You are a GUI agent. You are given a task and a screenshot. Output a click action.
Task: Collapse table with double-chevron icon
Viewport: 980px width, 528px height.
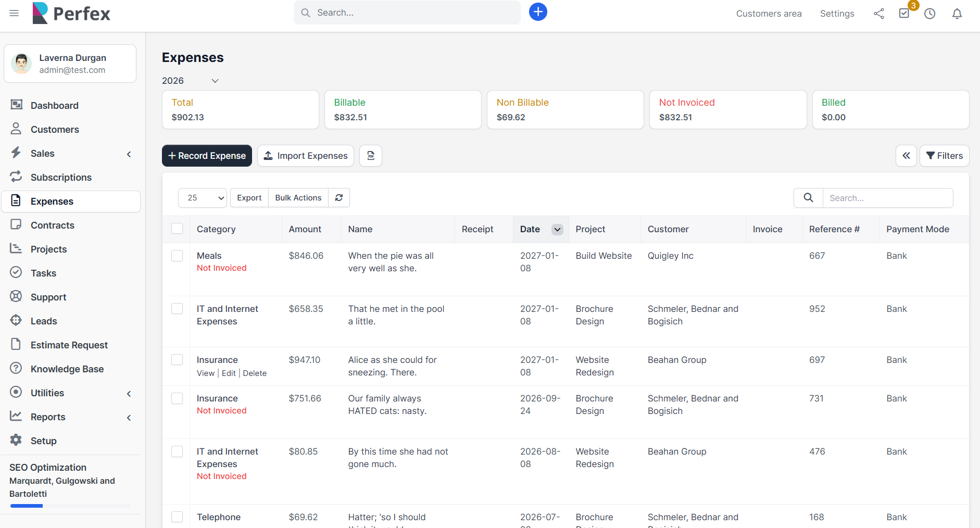(x=906, y=156)
